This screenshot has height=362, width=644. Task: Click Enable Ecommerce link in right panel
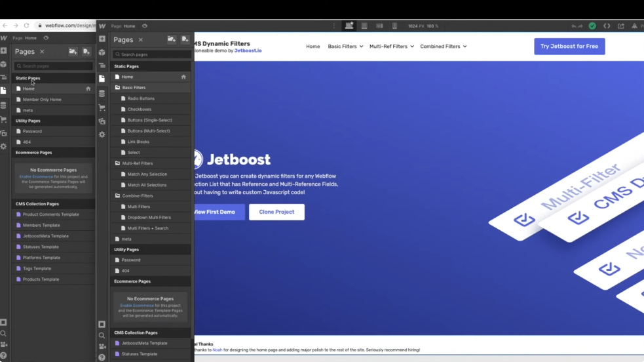[137, 306]
